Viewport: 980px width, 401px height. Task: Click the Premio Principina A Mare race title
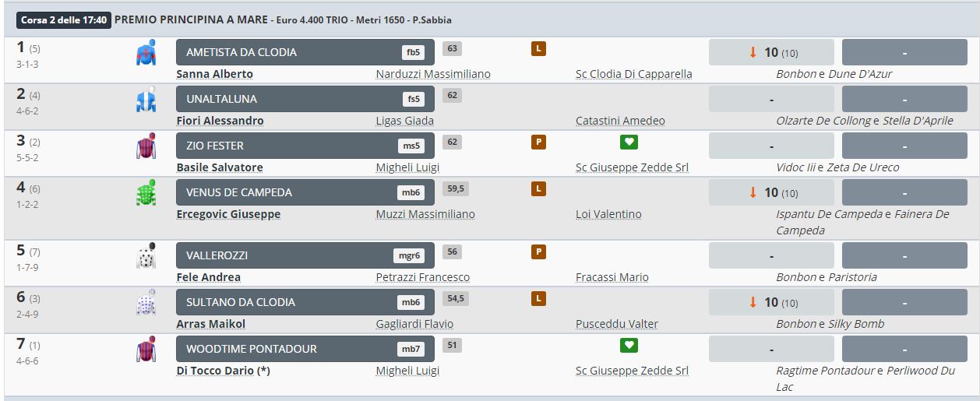pos(190,19)
